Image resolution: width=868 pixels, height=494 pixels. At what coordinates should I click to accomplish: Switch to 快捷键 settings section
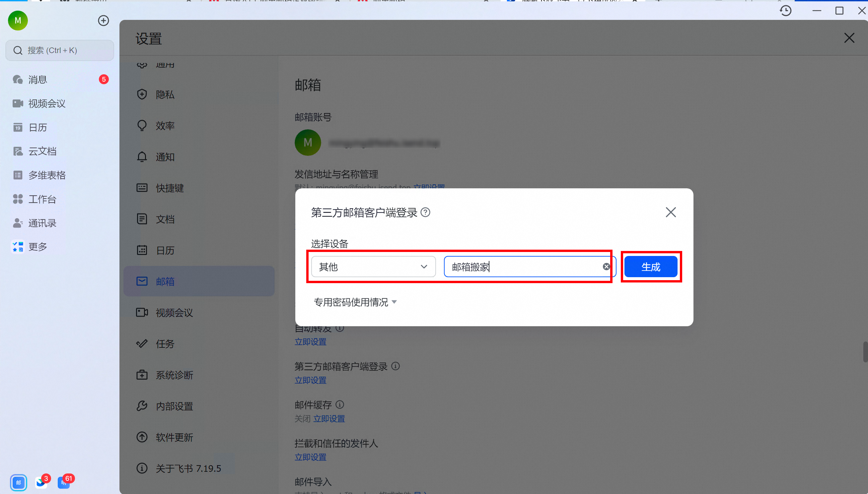170,188
